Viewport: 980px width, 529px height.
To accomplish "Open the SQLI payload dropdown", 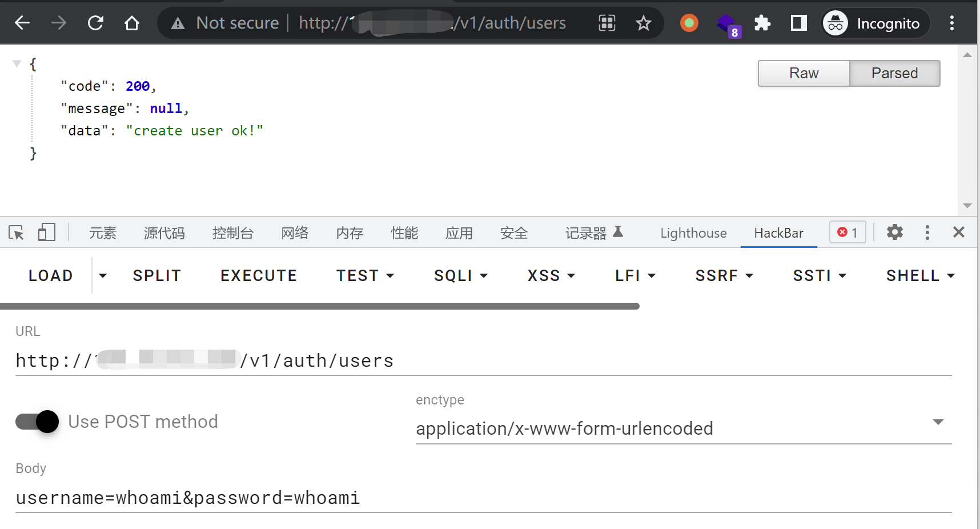I will tap(460, 276).
